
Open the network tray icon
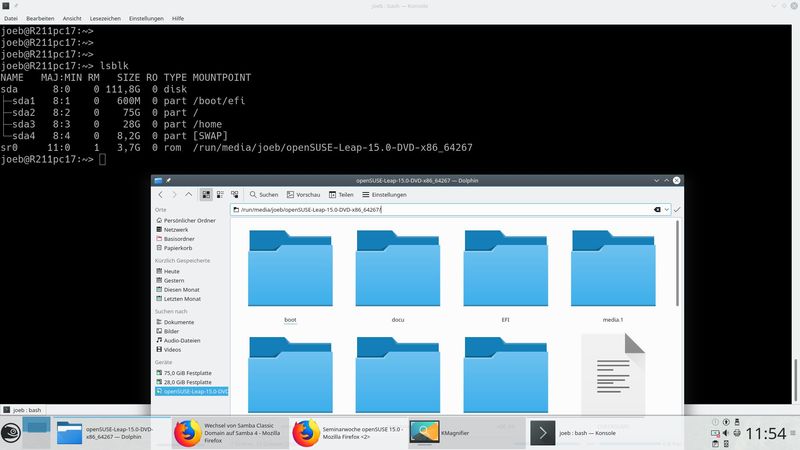click(715, 433)
